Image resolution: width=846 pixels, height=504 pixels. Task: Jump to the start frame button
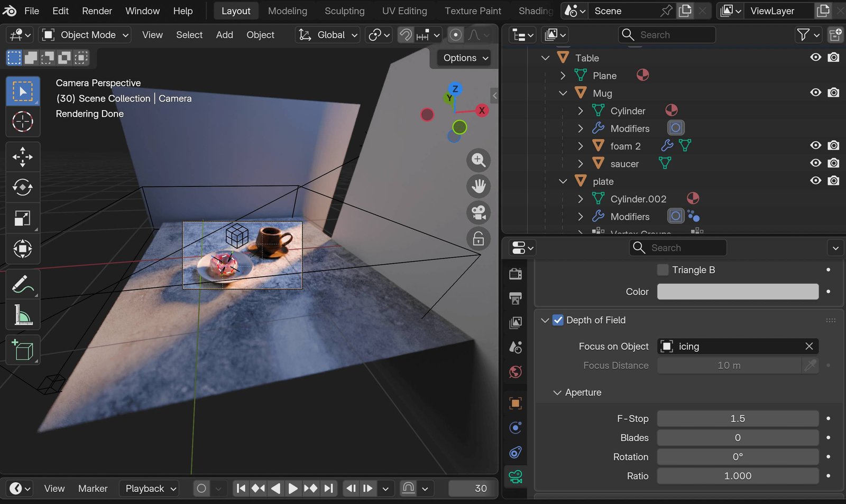[241, 489]
